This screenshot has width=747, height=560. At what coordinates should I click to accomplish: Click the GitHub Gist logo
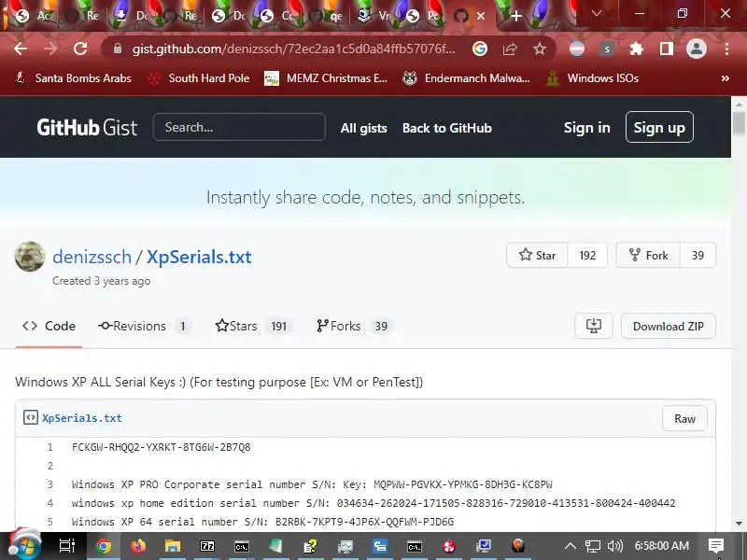pyautogui.click(x=87, y=127)
